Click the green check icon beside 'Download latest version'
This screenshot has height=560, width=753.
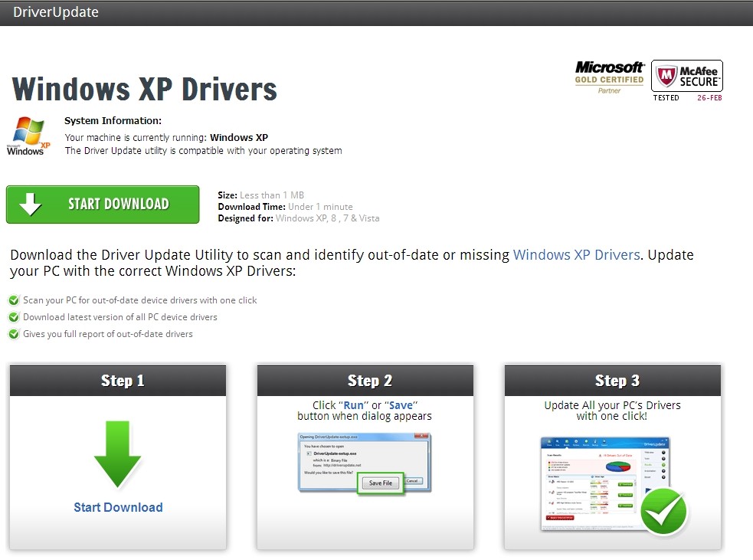14,317
